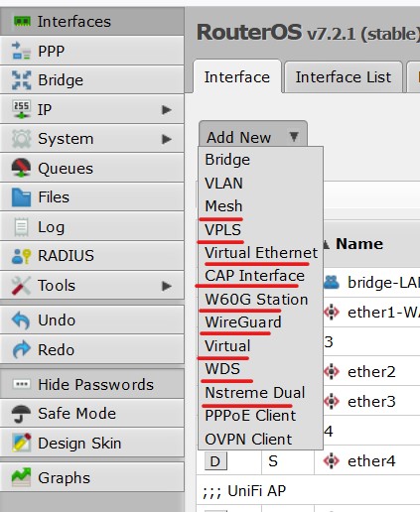Click the ether2 interface icon

332,372
